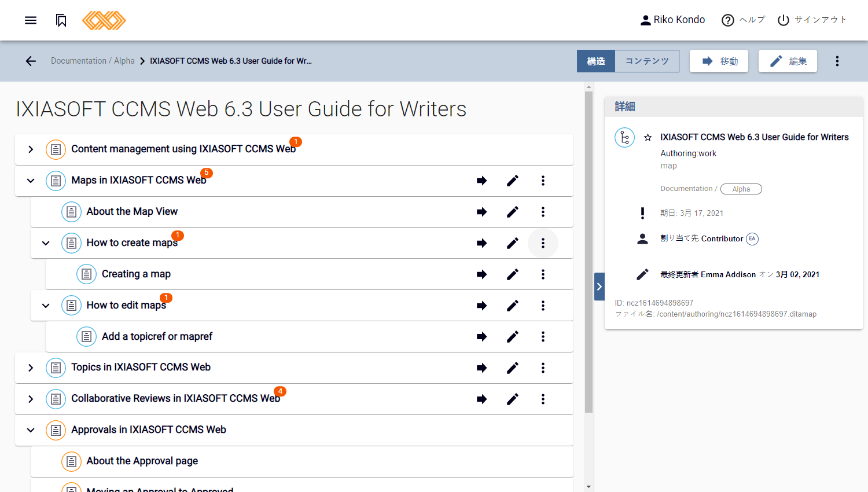Collapse Maps in IXIASOFT CCMS Web
This screenshot has width=868, height=492.
pyautogui.click(x=31, y=181)
